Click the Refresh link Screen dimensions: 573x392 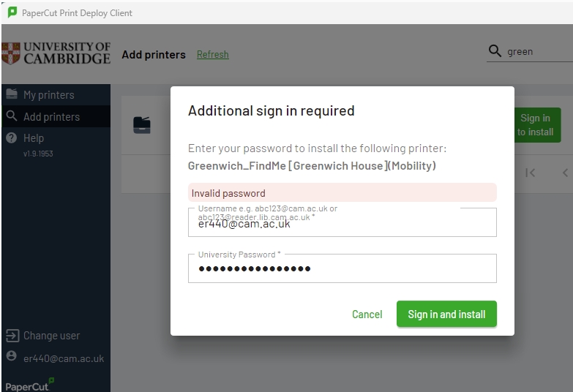click(x=212, y=54)
